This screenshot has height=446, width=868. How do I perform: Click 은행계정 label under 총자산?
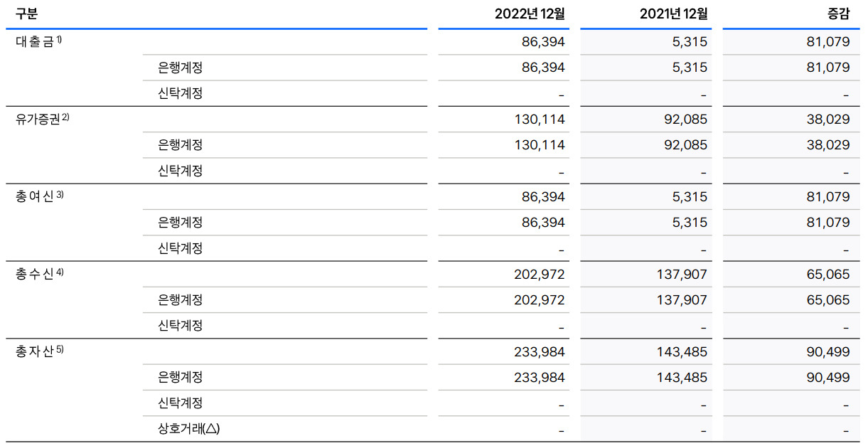(181, 377)
